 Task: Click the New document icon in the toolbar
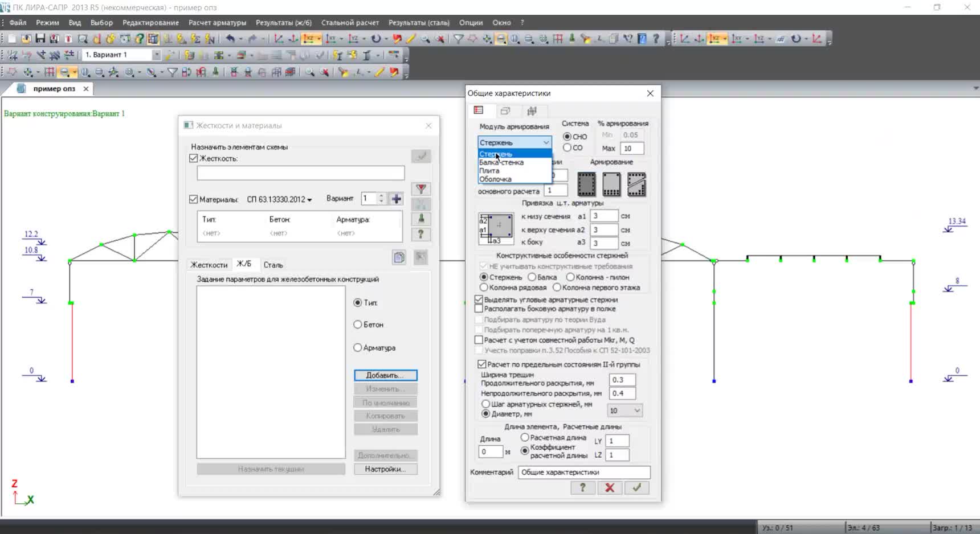point(12,39)
